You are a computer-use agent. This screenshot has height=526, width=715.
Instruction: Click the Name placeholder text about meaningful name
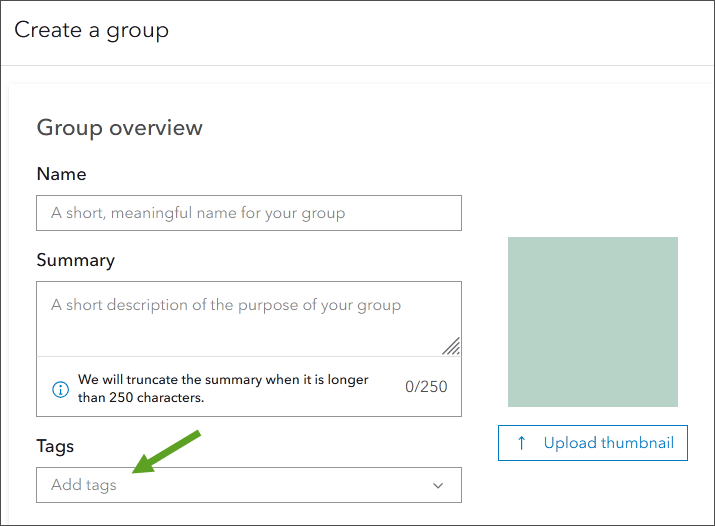coord(198,213)
